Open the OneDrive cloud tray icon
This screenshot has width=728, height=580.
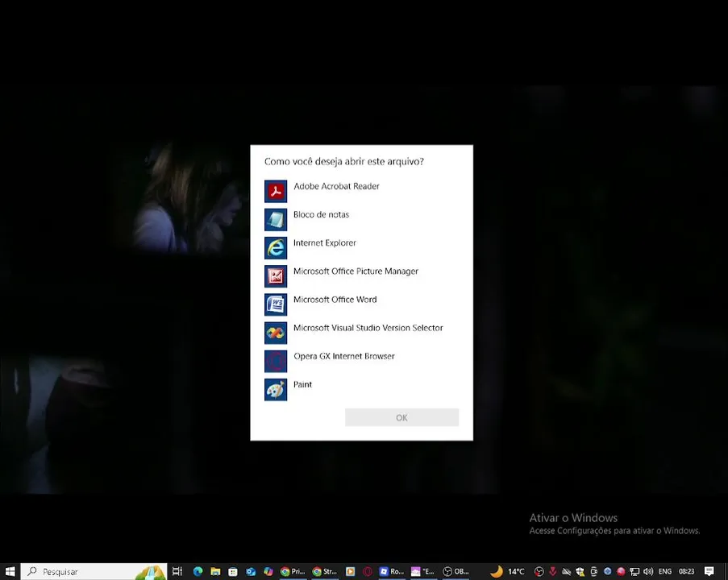pos(566,571)
